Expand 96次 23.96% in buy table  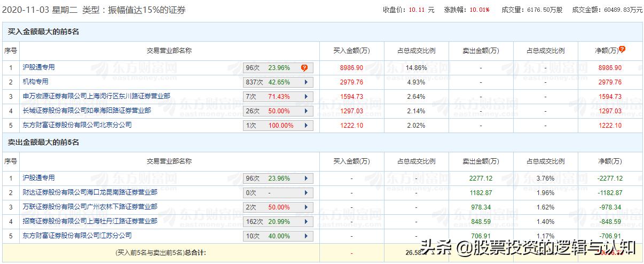278,68
